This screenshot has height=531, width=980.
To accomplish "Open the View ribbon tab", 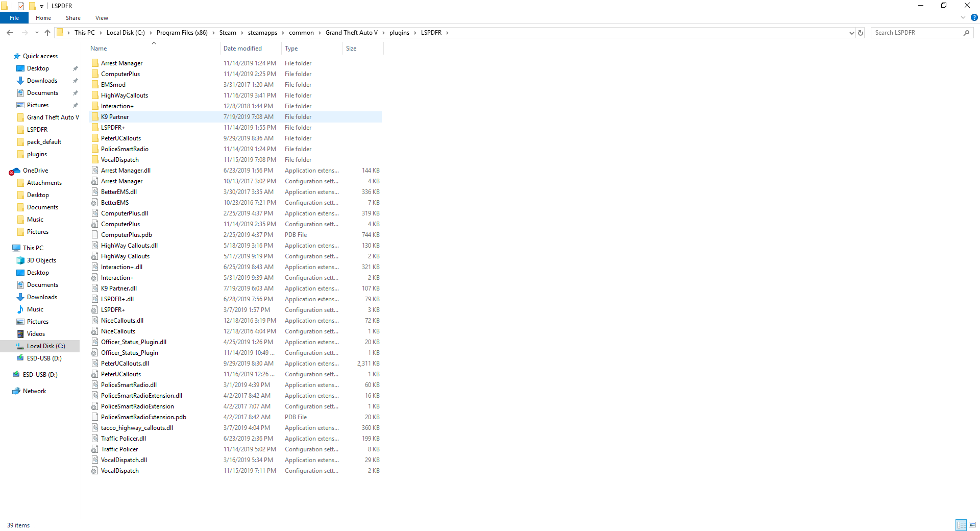I will (102, 18).
